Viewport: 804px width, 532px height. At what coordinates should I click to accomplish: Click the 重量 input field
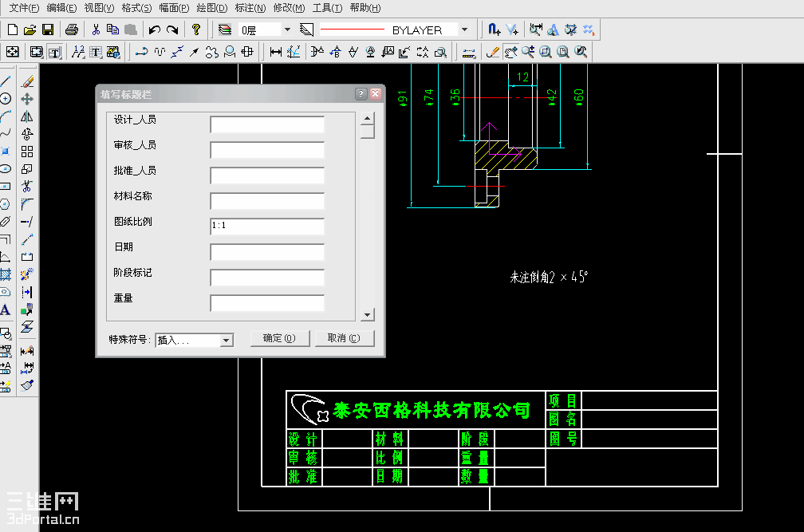point(267,303)
